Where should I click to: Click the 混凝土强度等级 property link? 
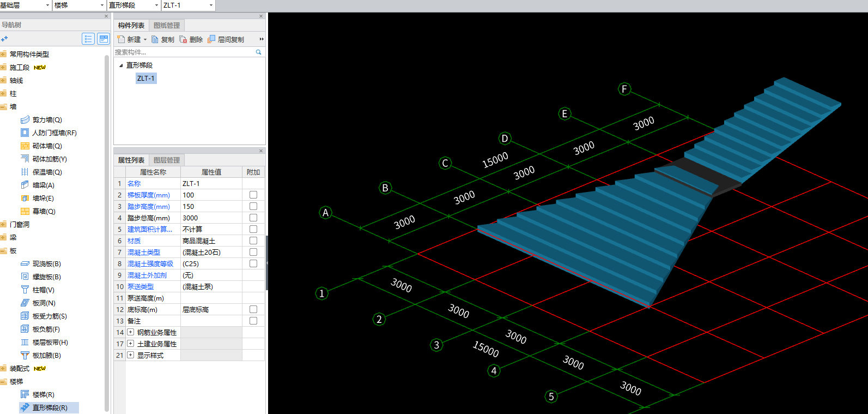click(150, 263)
